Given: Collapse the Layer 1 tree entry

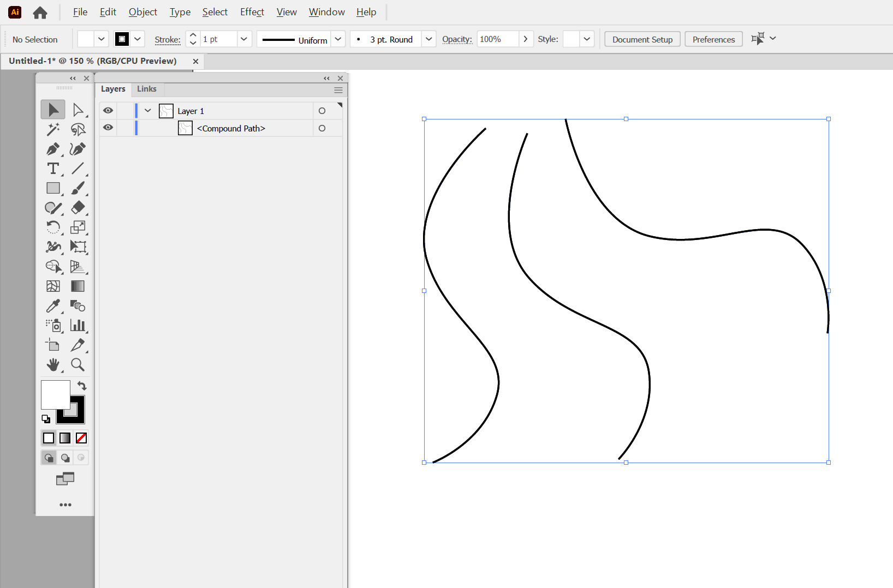Looking at the screenshot, I should (147, 110).
